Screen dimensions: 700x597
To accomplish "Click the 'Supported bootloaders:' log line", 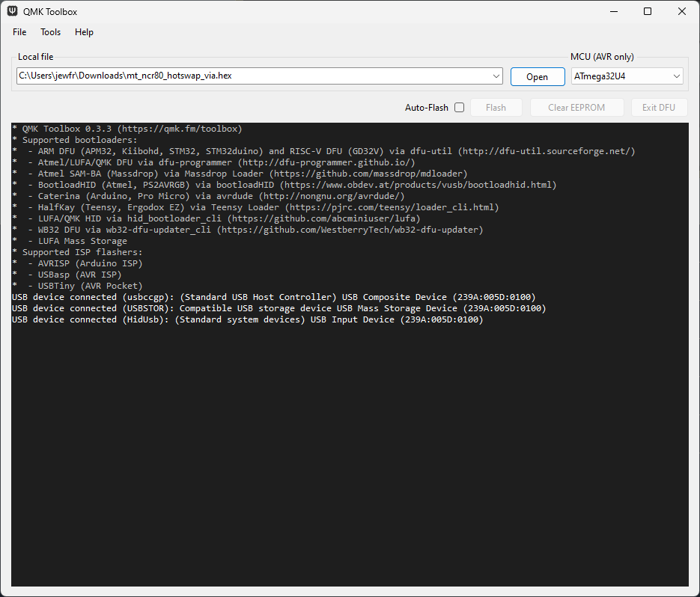I will pos(75,140).
